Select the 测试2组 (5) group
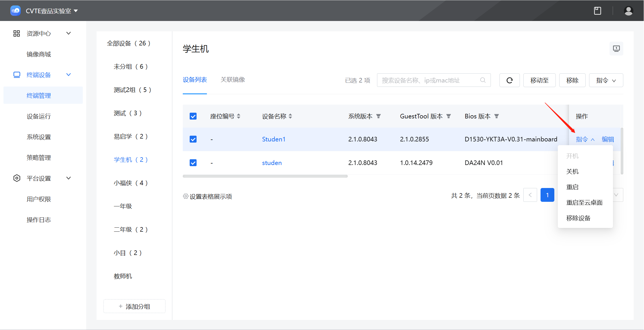The height and width of the screenshot is (330, 644). (x=132, y=90)
